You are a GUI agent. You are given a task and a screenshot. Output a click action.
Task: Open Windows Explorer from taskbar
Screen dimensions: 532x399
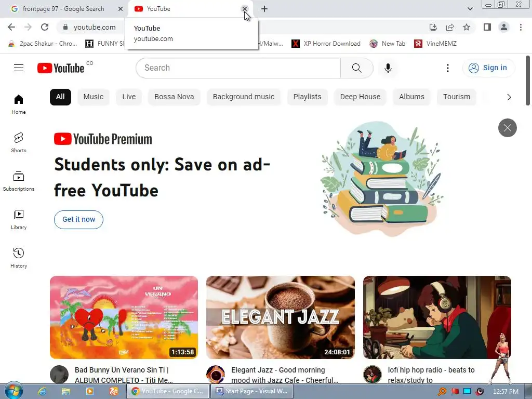point(66,391)
